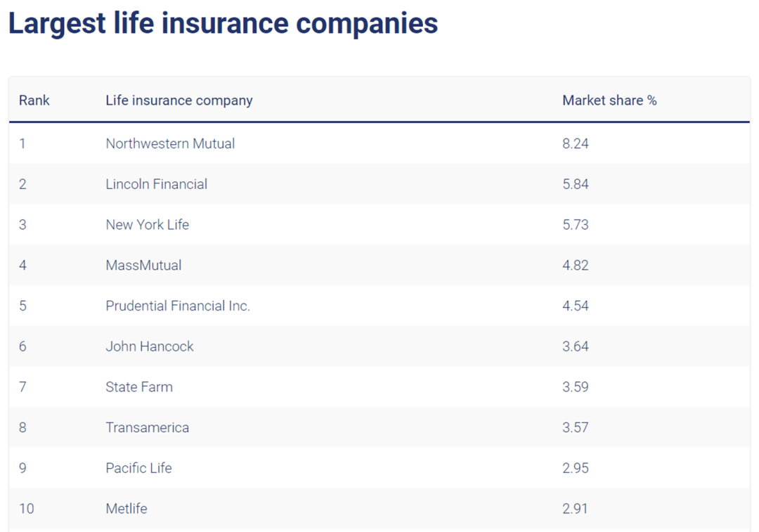Click the 4.82 market share value
The image size is (759, 532).
tap(576, 266)
